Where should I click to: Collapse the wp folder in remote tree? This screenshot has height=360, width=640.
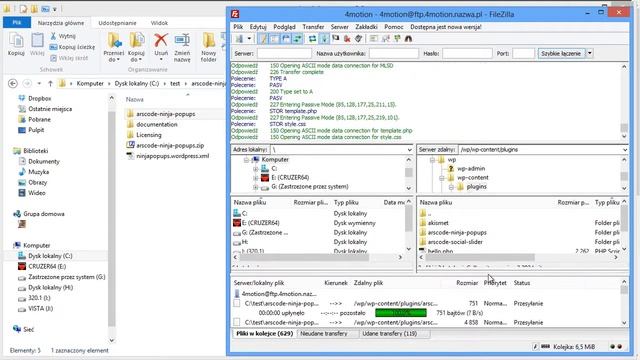coord(432,160)
